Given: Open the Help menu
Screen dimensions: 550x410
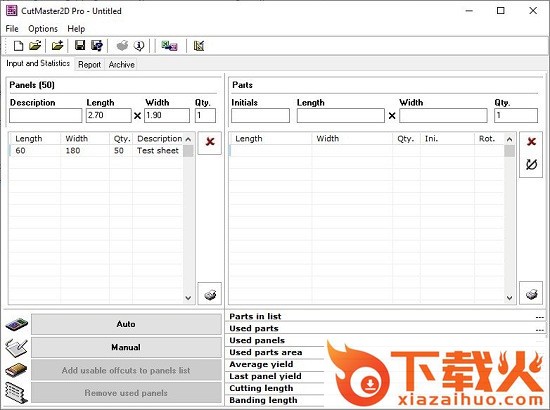Looking at the screenshot, I should click(76, 29).
